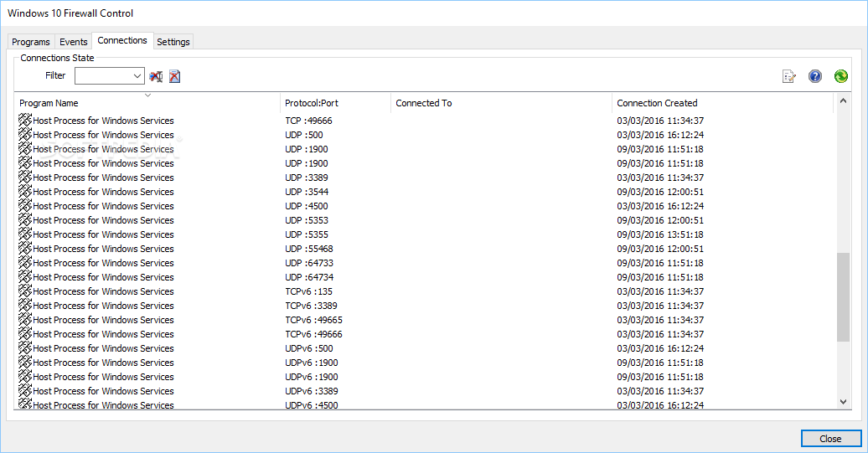
Task: Click the scrollbar up arrow
Action: (843, 100)
